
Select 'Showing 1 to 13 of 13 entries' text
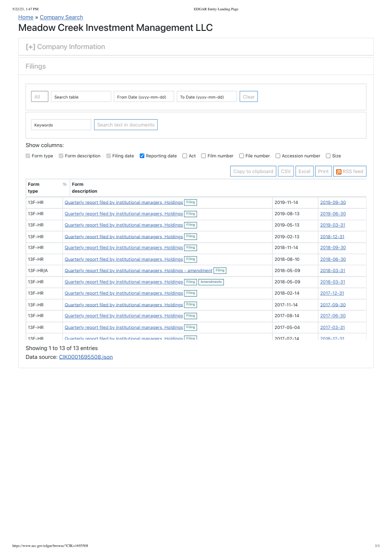[x=62, y=348]
